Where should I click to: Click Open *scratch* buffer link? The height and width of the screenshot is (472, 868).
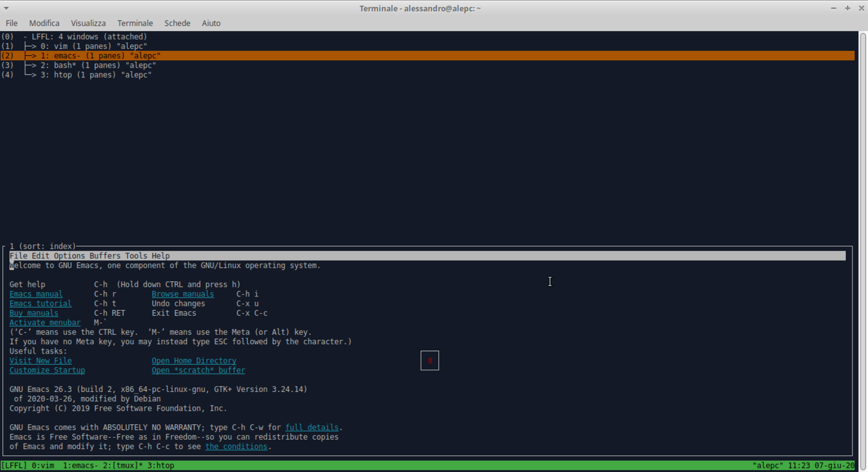198,370
